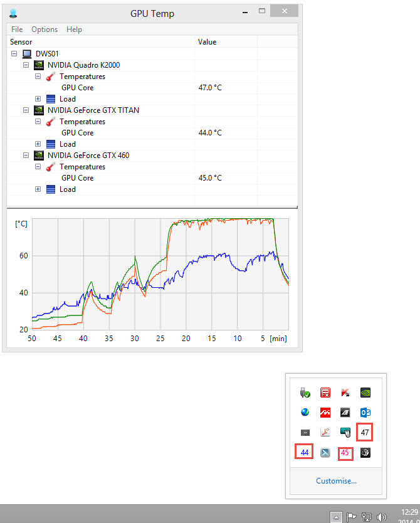This screenshot has height=523, width=420.
Task: Click the black swirl tray icon at bottom right
Action: pos(365,453)
